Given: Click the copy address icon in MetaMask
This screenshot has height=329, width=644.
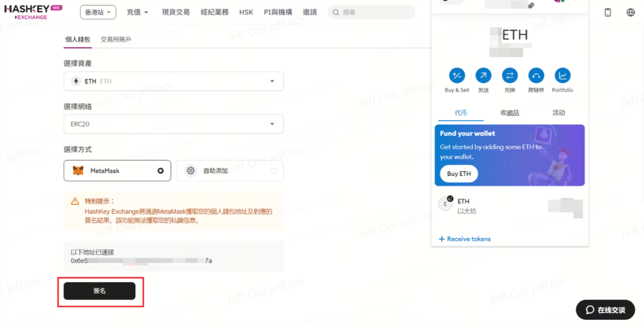Looking at the screenshot, I should pyautogui.click(x=531, y=5).
